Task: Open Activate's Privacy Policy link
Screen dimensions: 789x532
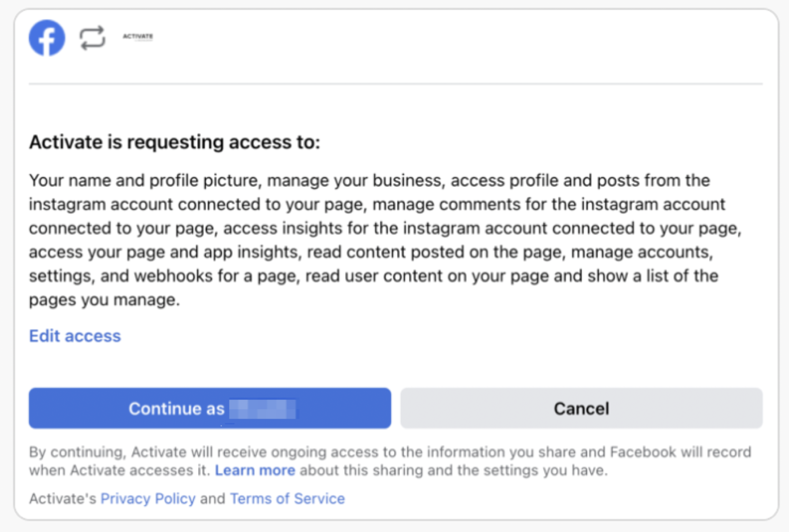Action: click(x=148, y=498)
